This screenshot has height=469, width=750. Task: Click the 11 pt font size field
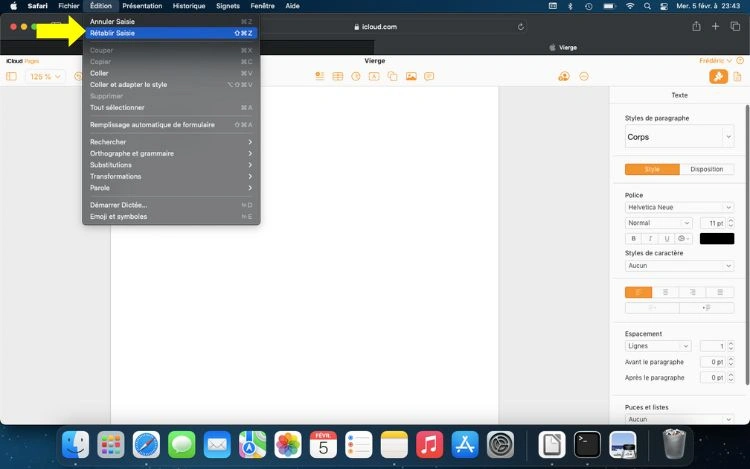[713, 223]
